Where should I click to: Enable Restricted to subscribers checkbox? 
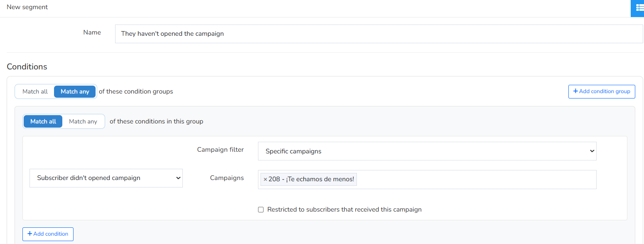click(x=261, y=209)
